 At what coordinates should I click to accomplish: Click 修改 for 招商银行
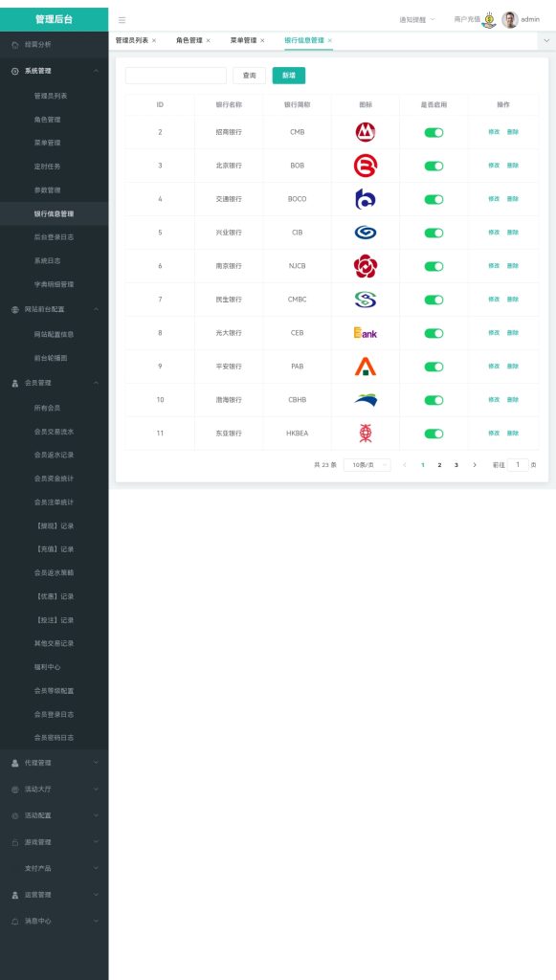tap(494, 132)
